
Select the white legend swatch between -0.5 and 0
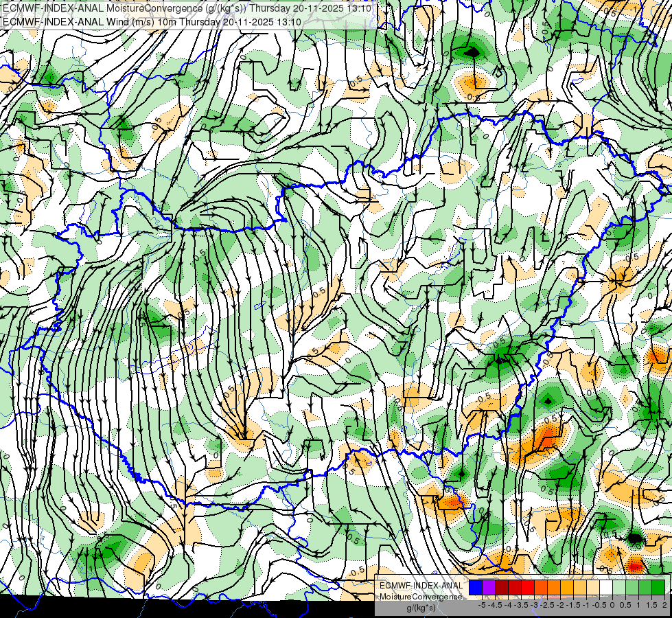click(606, 588)
